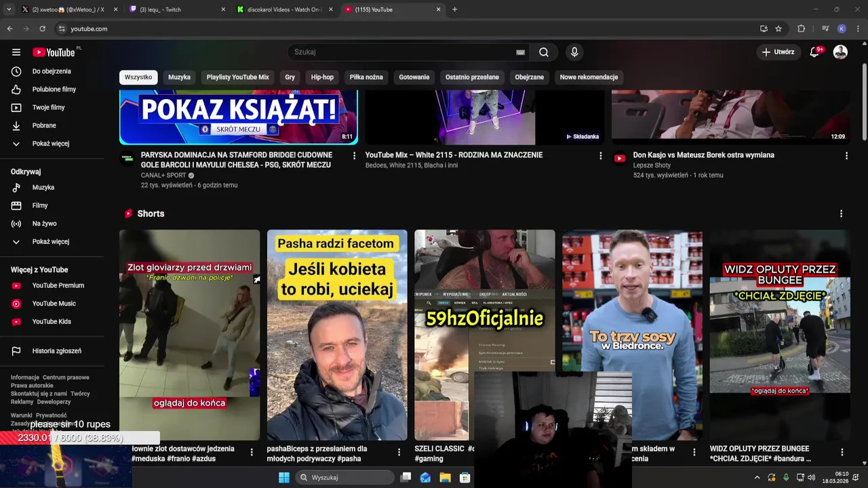Select the Gry filter chip
The width and height of the screenshot is (868, 488).
click(290, 77)
